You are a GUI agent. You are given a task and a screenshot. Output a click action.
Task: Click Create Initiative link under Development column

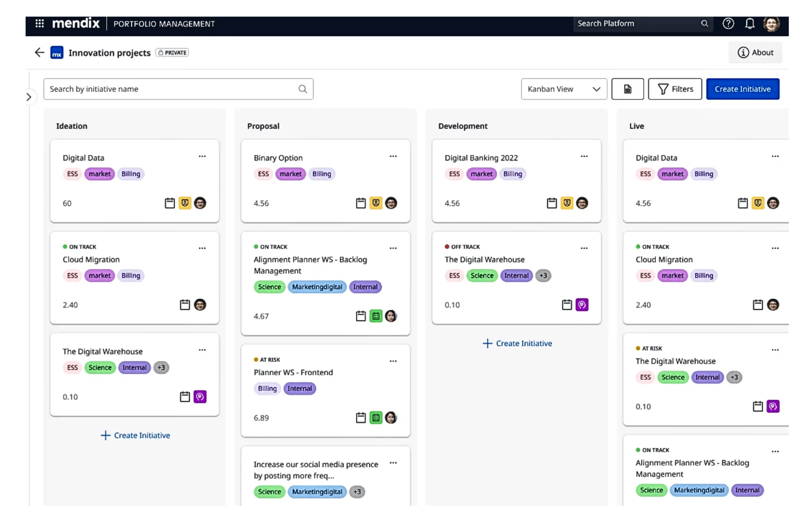[x=517, y=343]
